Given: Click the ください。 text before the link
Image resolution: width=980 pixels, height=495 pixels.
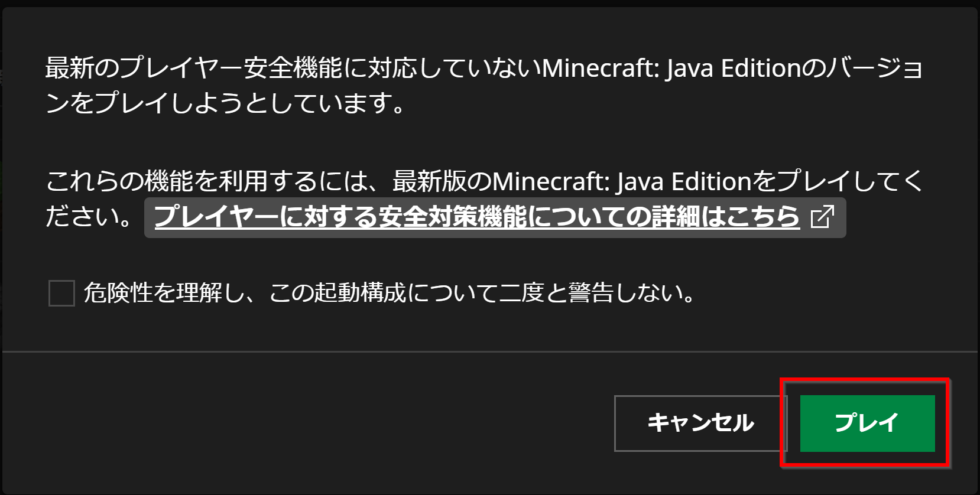Looking at the screenshot, I should point(90,217).
